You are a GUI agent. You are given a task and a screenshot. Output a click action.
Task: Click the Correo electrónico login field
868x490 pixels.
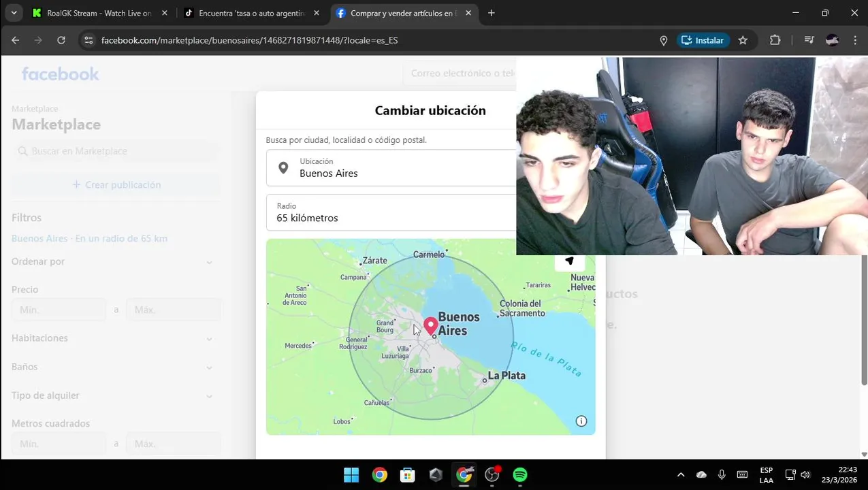pyautogui.click(x=460, y=73)
